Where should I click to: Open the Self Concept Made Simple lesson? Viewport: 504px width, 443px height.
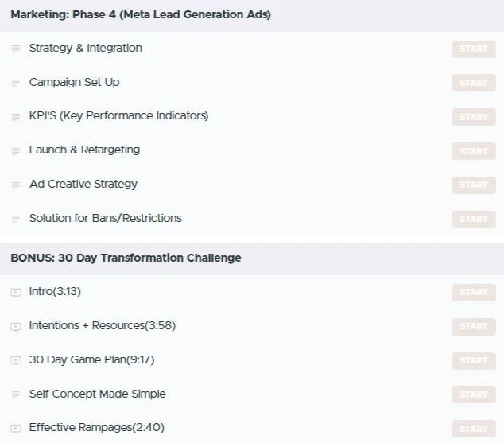coord(97,394)
